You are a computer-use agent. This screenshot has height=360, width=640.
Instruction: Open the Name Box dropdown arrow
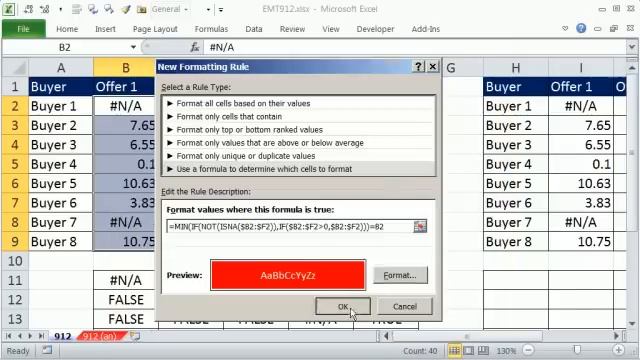pos(133,47)
